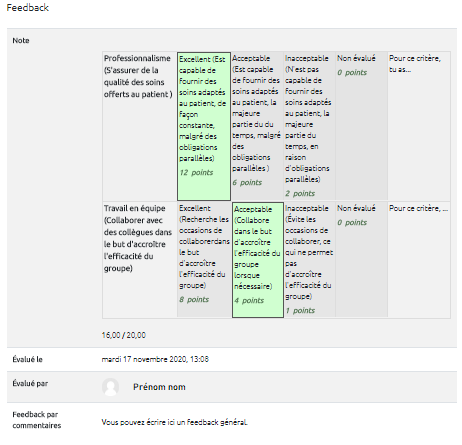
Task: Click the 16,00 / 20,00 grade total
Action: 124,335
